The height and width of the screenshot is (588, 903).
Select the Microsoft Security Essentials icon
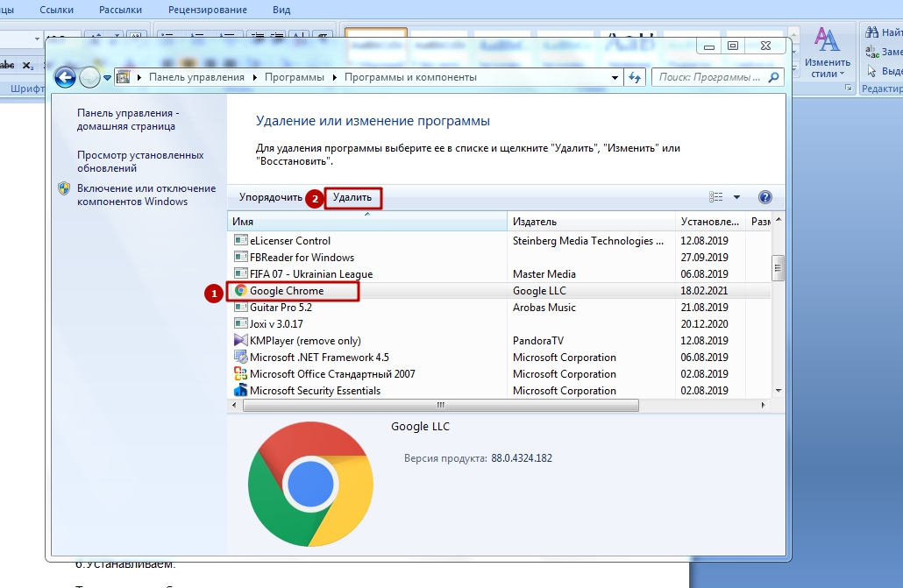pyautogui.click(x=240, y=391)
